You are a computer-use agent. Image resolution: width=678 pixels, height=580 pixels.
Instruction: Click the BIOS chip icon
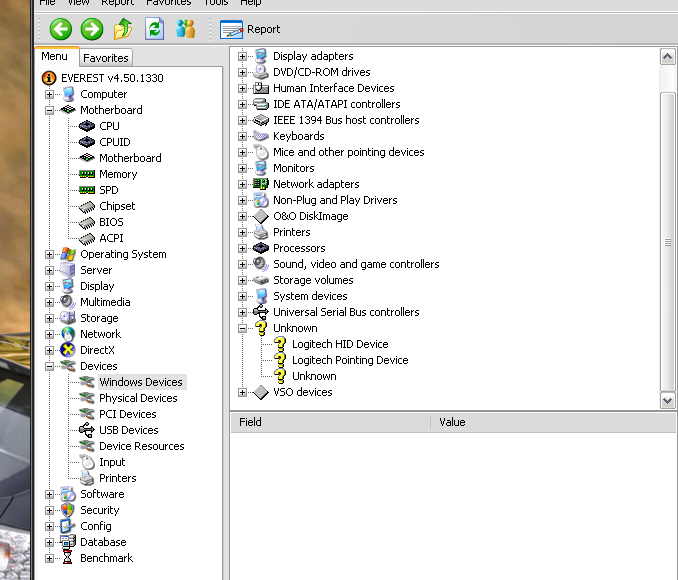(x=87, y=223)
